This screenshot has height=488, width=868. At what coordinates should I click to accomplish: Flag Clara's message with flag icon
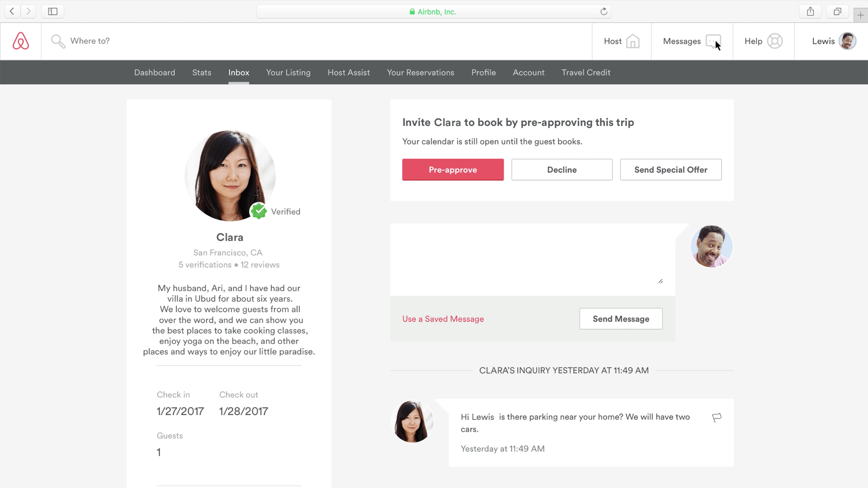[717, 418]
